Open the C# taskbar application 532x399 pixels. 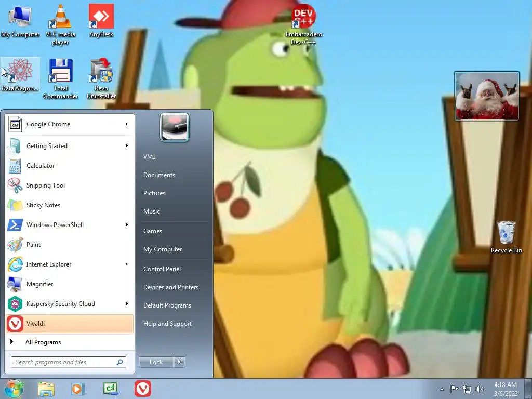point(110,389)
